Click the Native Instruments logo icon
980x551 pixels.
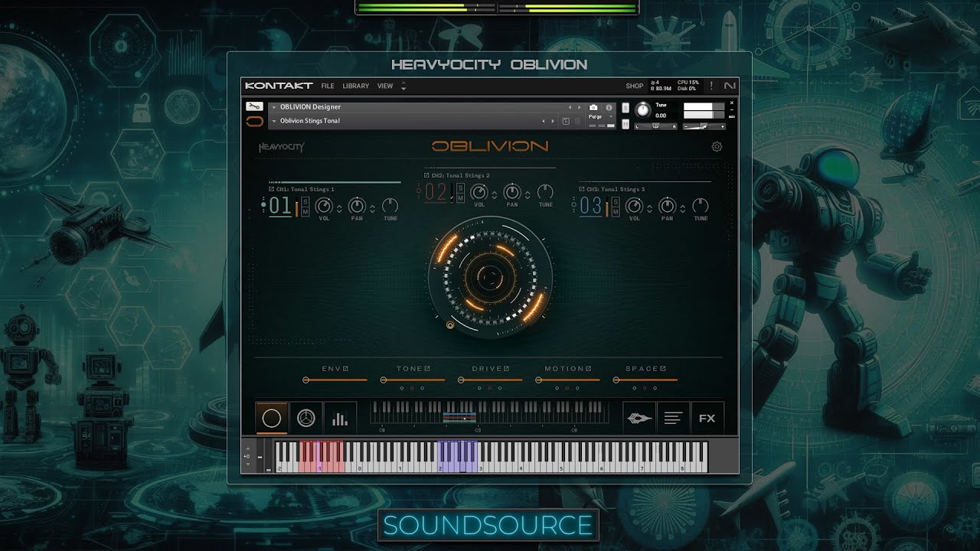(x=729, y=86)
